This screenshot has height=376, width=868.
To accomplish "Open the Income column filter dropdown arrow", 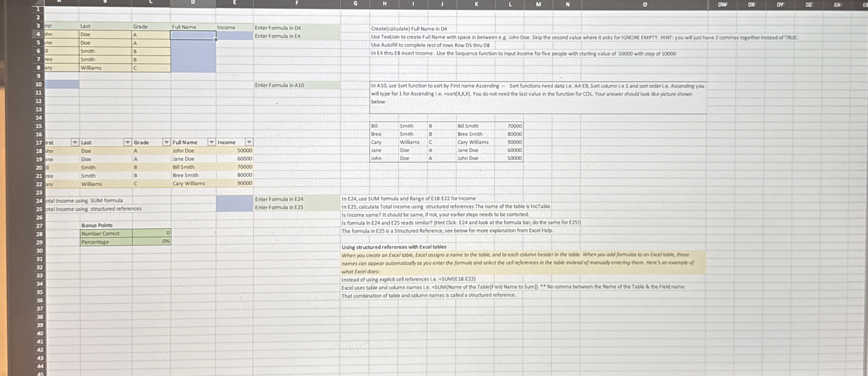I will pos(249,142).
